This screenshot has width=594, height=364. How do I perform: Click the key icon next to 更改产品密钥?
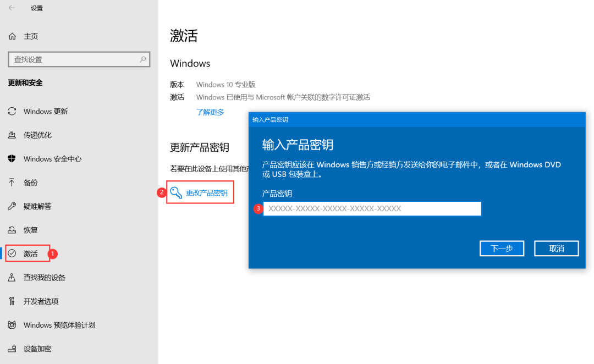(176, 193)
